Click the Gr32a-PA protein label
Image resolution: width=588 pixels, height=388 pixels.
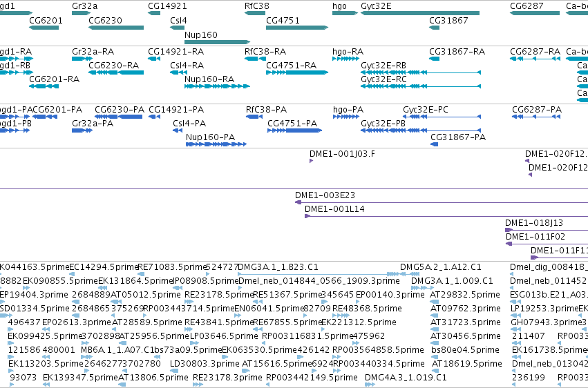click(x=93, y=123)
